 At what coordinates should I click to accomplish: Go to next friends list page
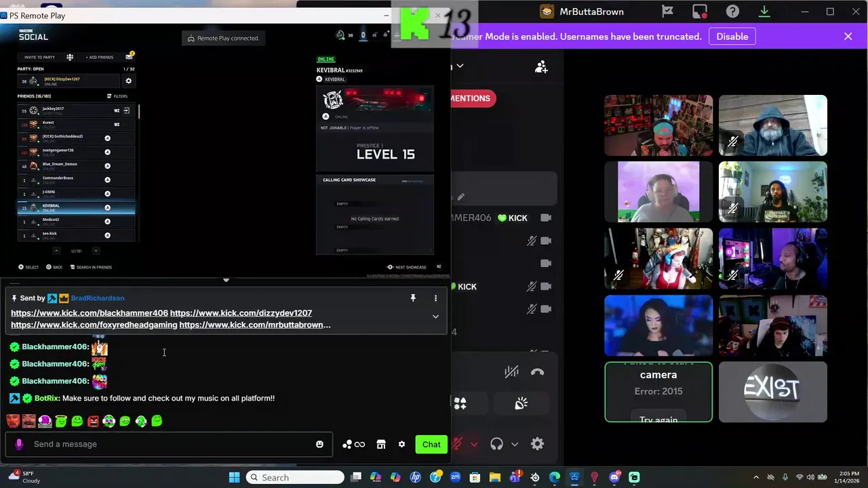(x=96, y=251)
